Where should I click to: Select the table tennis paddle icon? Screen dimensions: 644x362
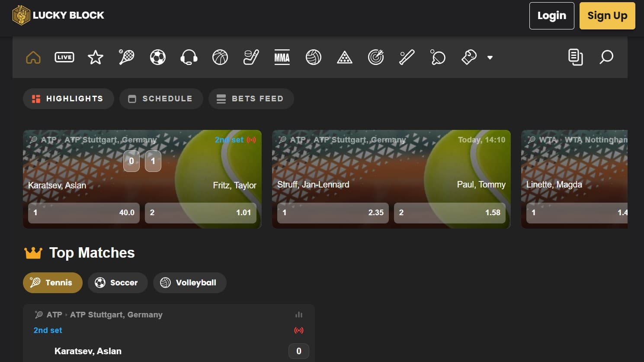pyautogui.click(x=438, y=57)
